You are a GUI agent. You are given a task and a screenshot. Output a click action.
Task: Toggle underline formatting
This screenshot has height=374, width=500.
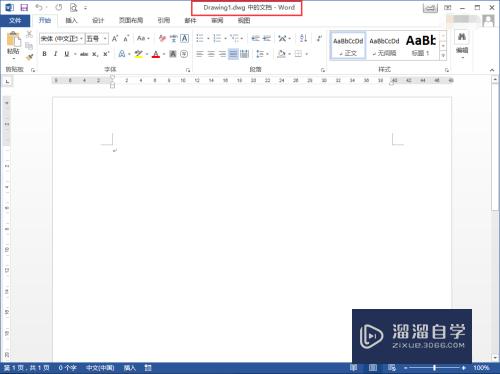(x=67, y=54)
